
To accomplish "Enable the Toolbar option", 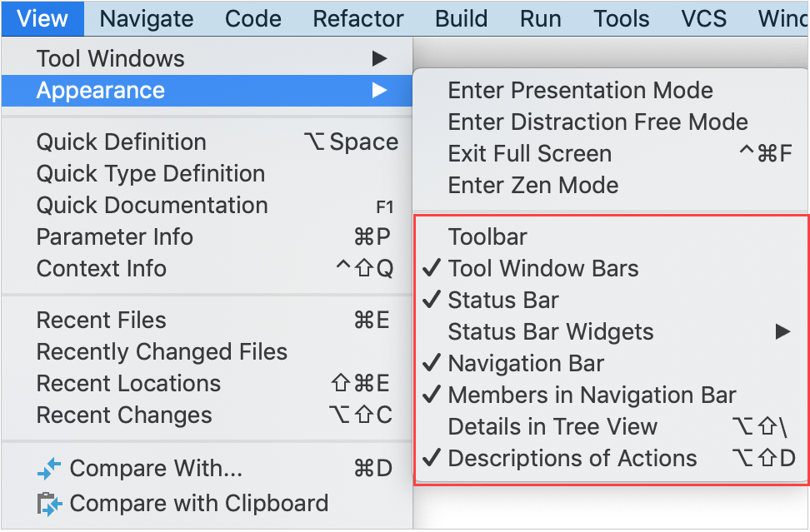I will coord(487,237).
